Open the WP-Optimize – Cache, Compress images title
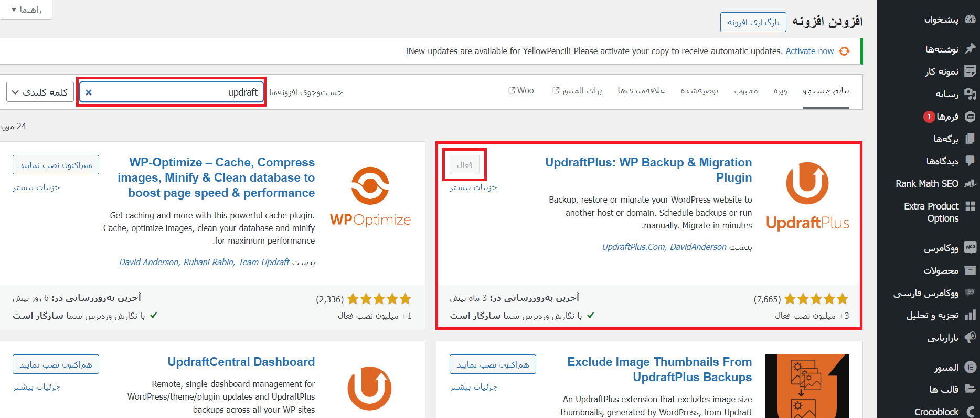 click(x=216, y=177)
